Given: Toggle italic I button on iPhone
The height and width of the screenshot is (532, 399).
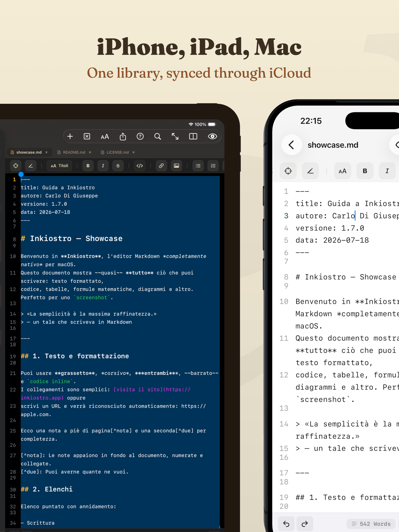Looking at the screenshot, I should point(387,171).
